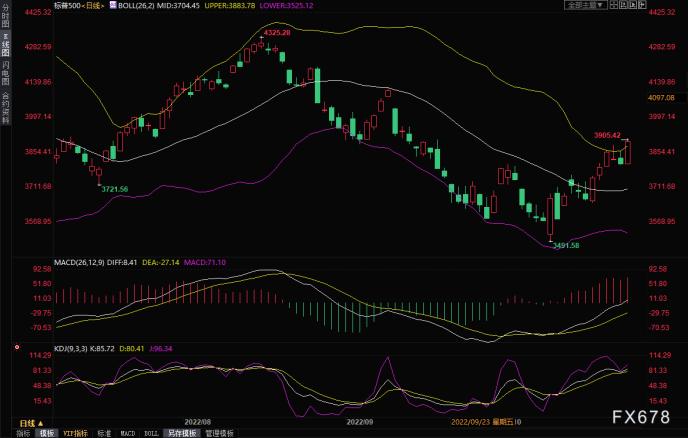The height and width of the screenshot is (438, 688).
Task: Select the K线图 sidebar tab
Action: tap(5, 44)
